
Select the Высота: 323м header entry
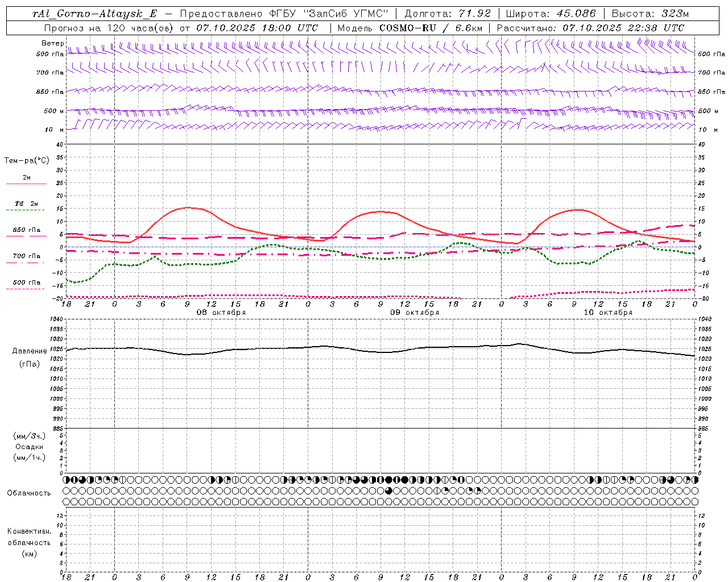[652, 14]
